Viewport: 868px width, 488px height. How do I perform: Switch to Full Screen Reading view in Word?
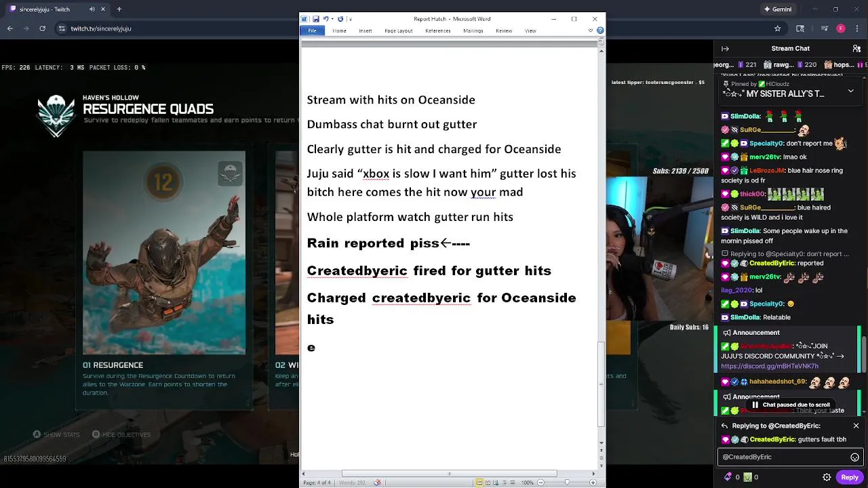pyautogui.click(x=488, y=483)
